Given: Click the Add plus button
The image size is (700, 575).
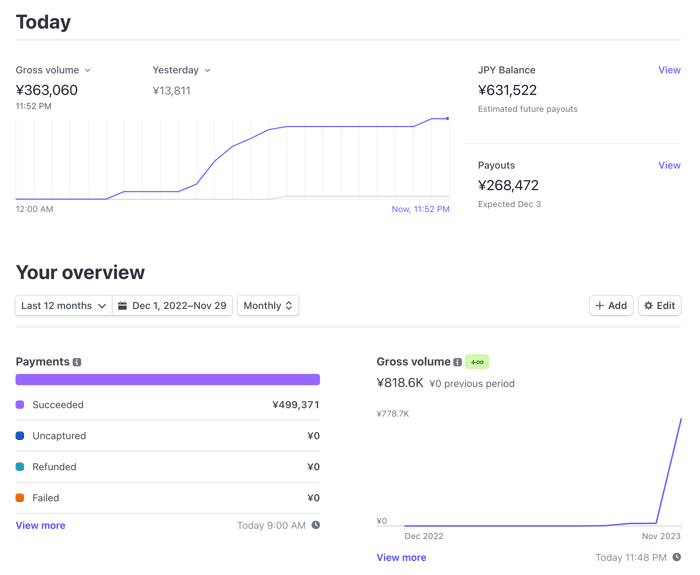Looking at the screenshot, I should [x=611, y=306].
